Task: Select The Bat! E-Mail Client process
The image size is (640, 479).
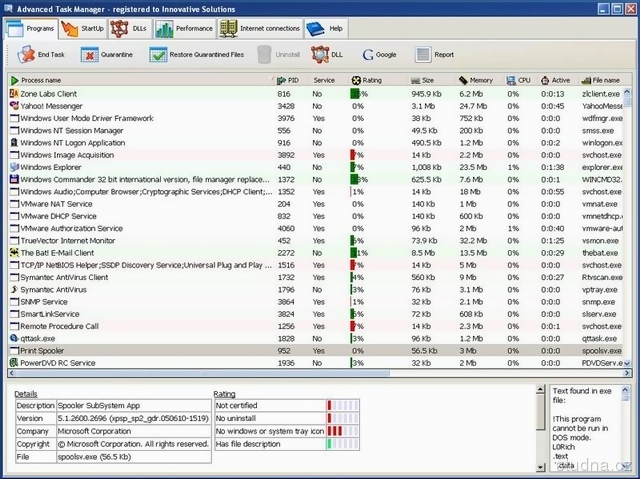Action: click(x=62, y=253)
